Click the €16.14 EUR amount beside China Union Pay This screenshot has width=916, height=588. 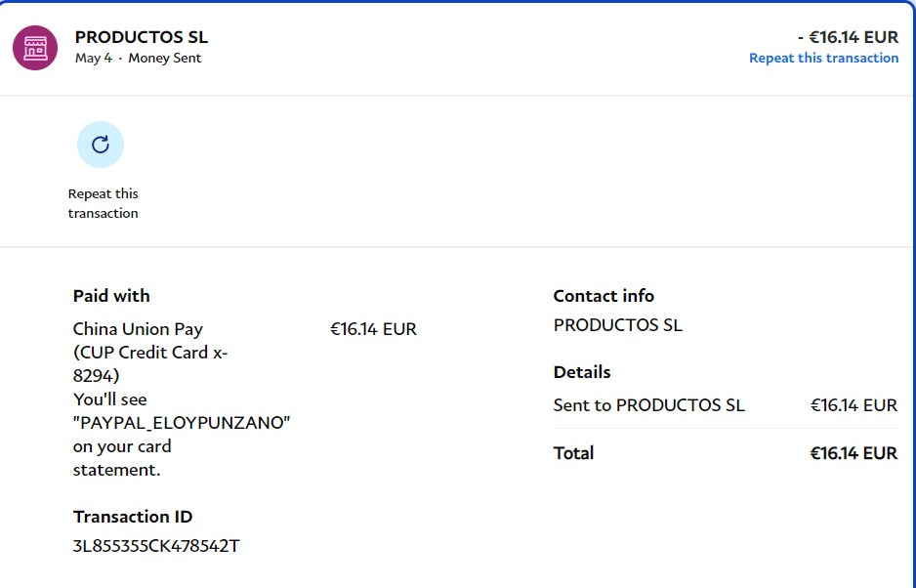pos(373,329)
